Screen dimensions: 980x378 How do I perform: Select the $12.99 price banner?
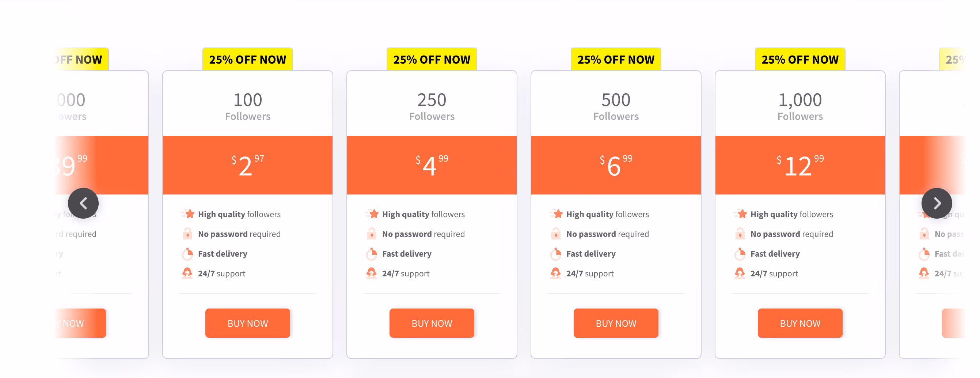(x=800, y=165)
